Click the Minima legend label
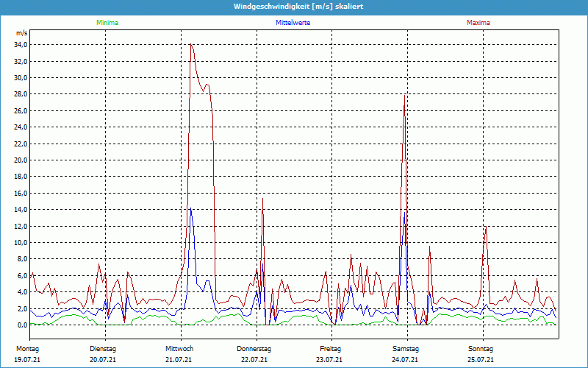The image size is (588, 368). (107, 23)
